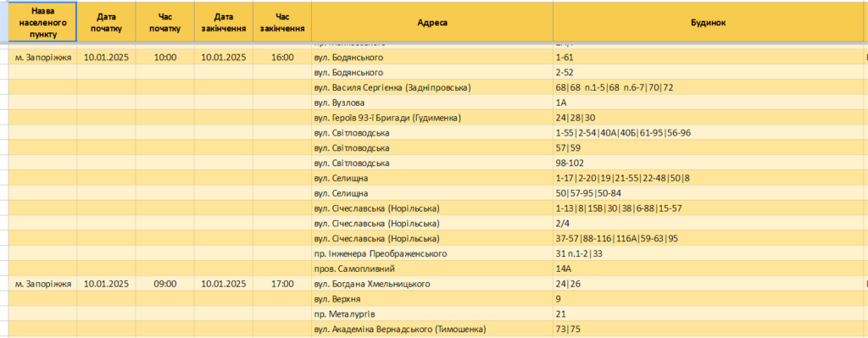Select house cell '1-55|2-54|40А|40Б|61-95|56-96'
This screenshot has width=868, height=338.
708,133
